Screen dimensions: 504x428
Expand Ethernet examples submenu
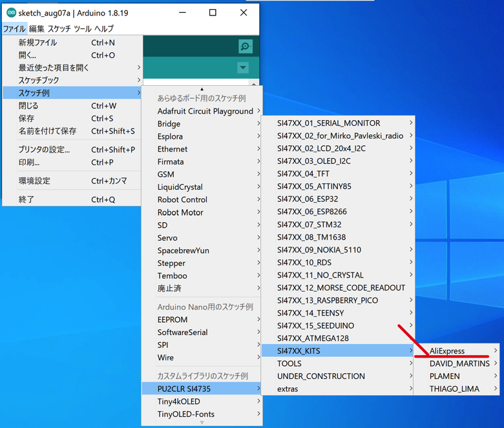202,149
